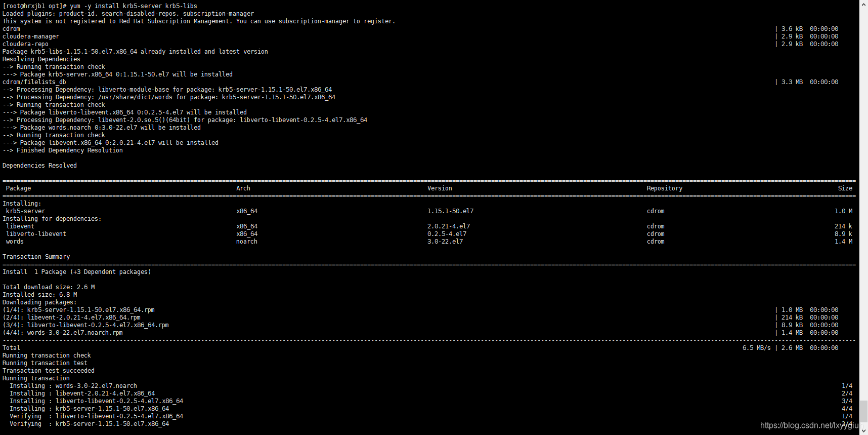Viewport: 868px width, 435px height.
Task: Click 'Transaction test succeeded' line
Action: [x=49, y=371]
